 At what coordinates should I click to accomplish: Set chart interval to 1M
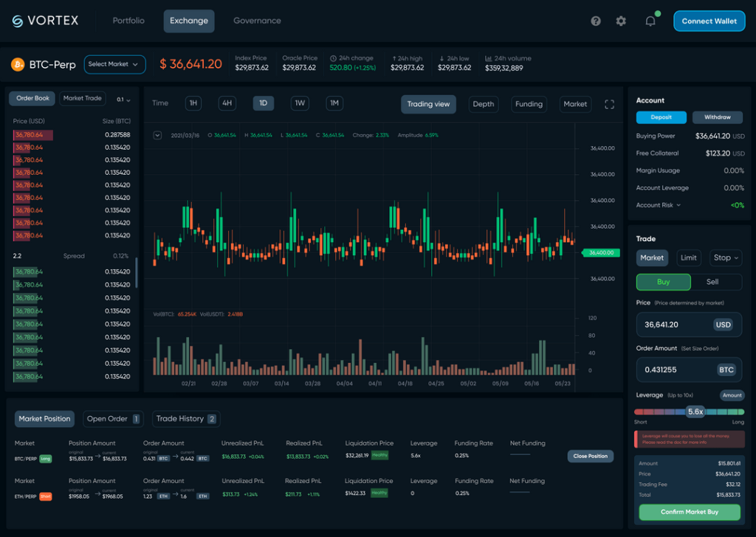[334, 103]
